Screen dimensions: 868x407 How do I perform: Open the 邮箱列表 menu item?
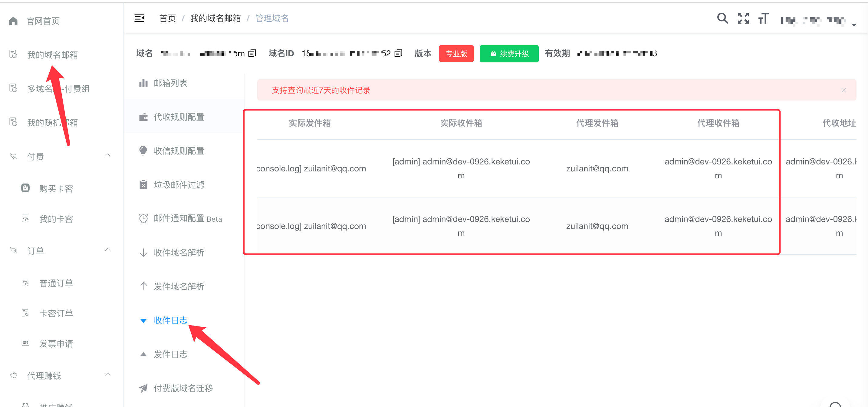[184, 83]
